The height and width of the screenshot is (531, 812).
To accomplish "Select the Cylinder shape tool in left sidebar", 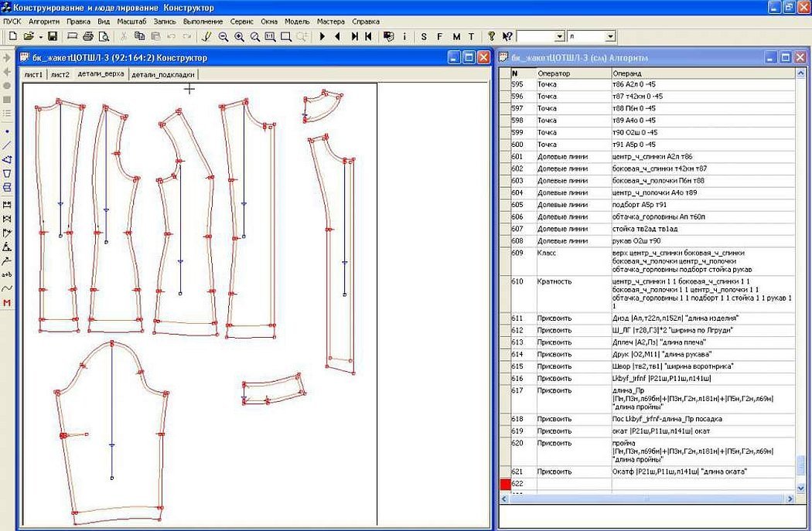I will pos(7,187).
